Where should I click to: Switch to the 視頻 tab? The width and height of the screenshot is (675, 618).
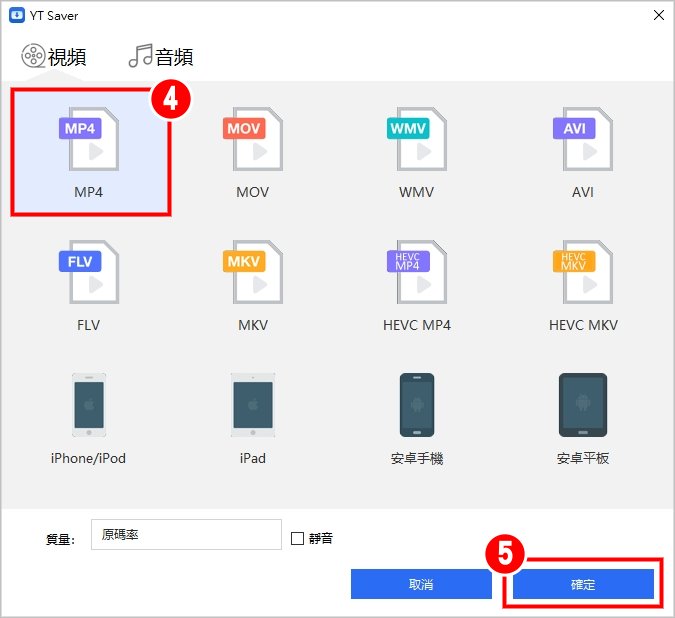coord(54,56)
